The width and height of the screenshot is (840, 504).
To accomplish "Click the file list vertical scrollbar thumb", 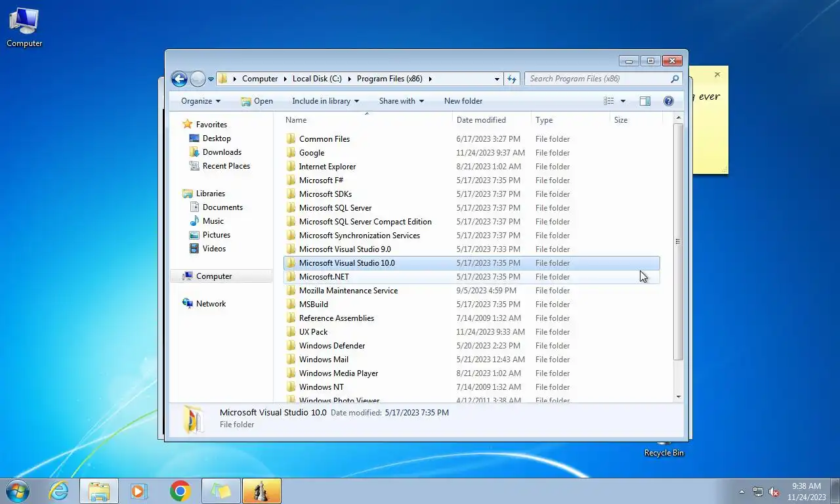I will [x=678, y=241].
